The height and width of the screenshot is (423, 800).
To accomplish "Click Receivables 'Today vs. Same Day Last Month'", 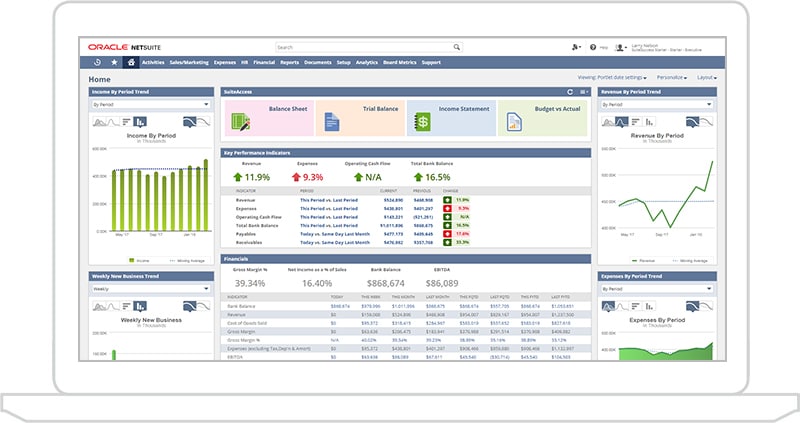I will click(x=335, y=242).
